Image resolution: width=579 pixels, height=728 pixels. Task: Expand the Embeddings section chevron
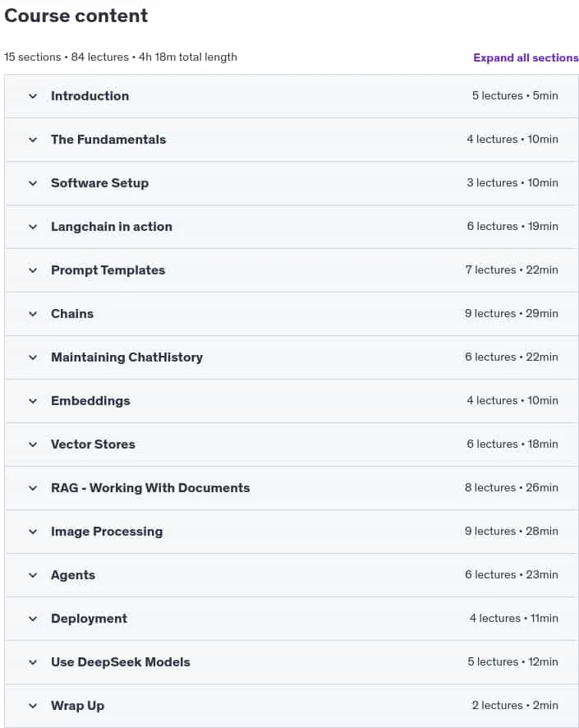(x=33, y=401)
